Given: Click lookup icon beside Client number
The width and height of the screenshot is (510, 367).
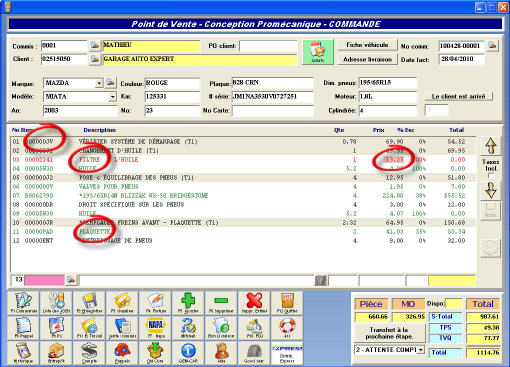Looking at the screenshot, I should click(x=95, y=59).
